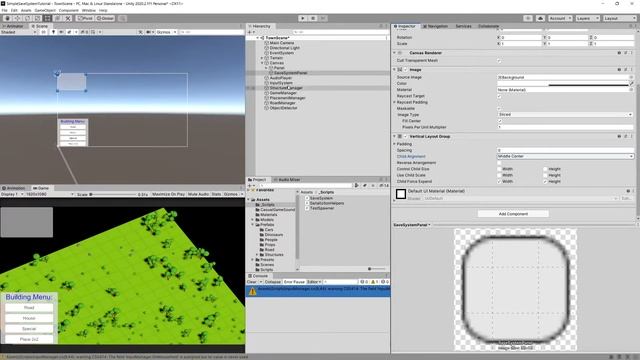Select the combined Transform tool
Screen dimensions: 640x360
pyautogui.click(x=58, y=18)
